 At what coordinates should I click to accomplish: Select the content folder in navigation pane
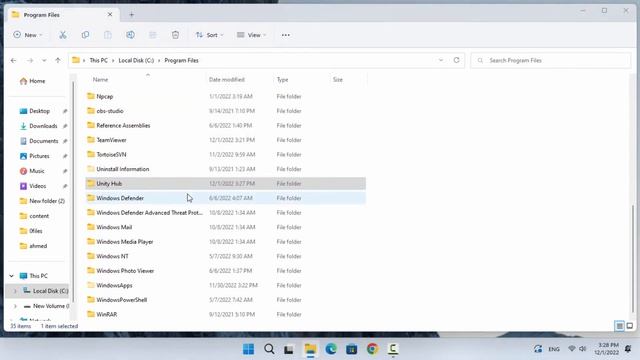(39, 216)
